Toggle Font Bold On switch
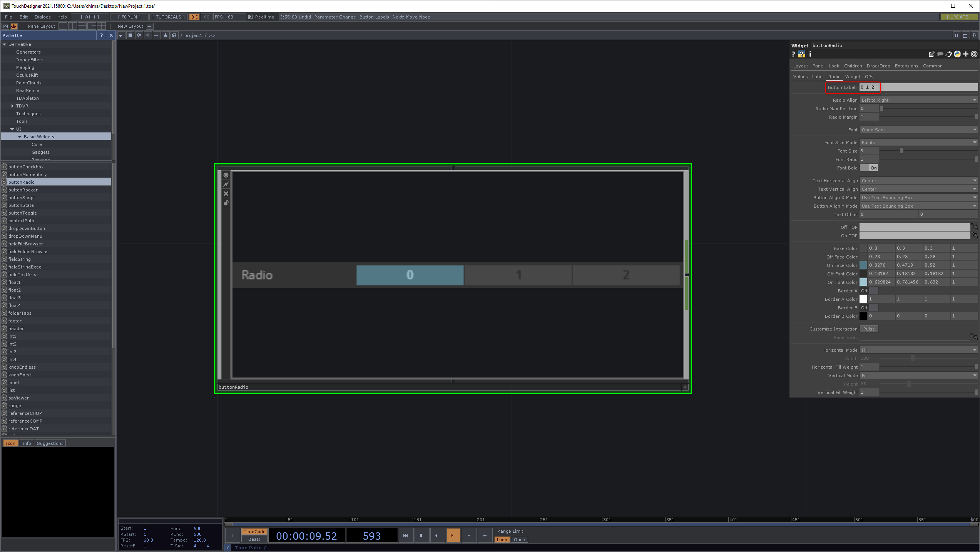 coord(869,168)
